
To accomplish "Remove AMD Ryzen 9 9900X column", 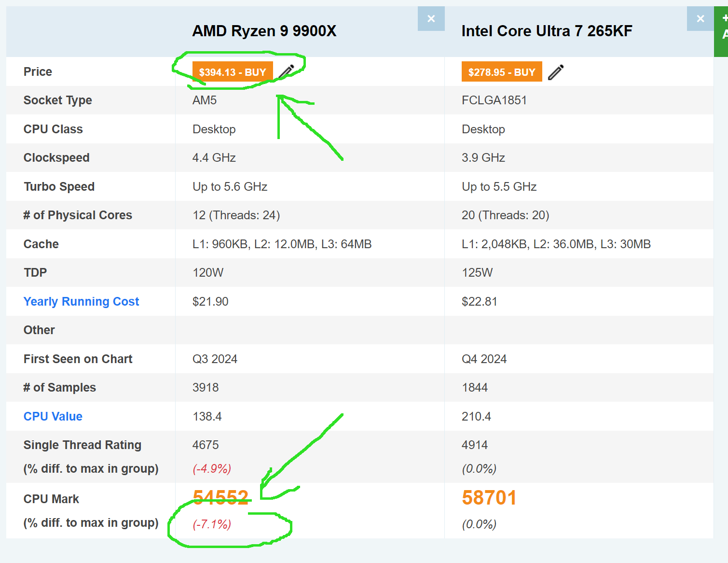I will pos(431,19).
